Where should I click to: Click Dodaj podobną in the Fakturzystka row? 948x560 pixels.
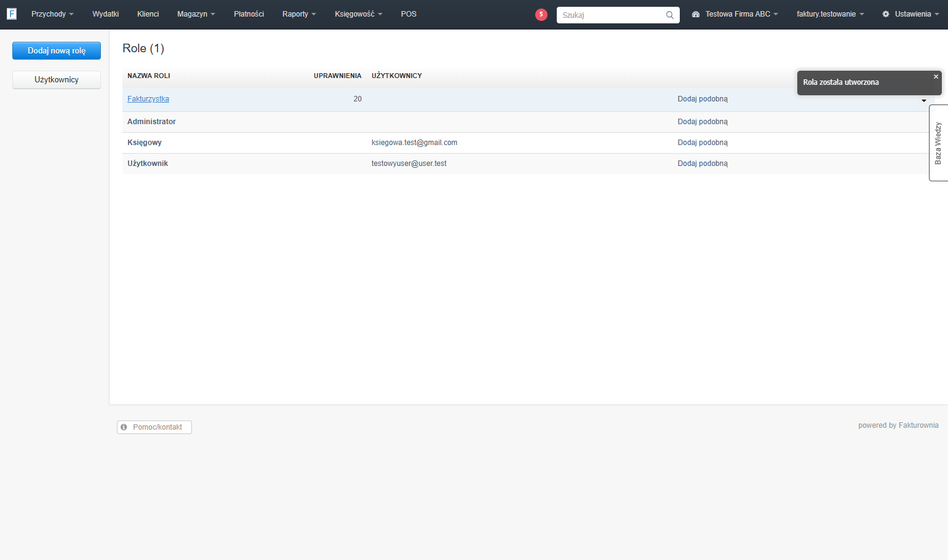coord(703,99)
